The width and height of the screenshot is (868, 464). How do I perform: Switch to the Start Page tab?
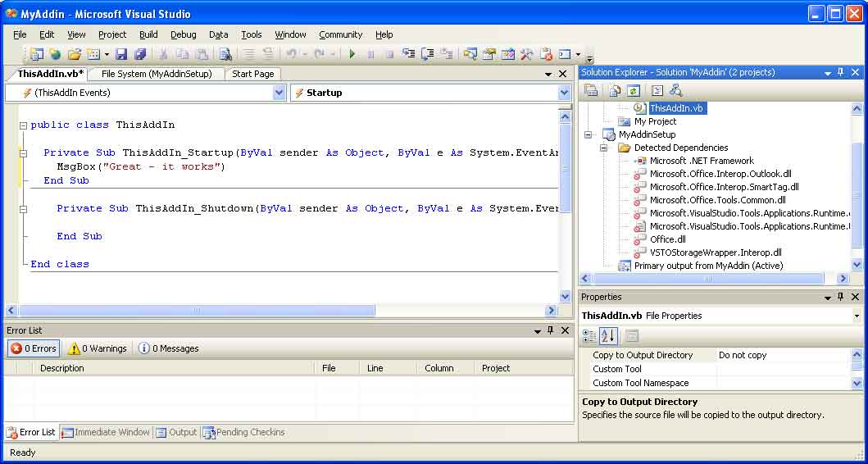coord(253,74)
